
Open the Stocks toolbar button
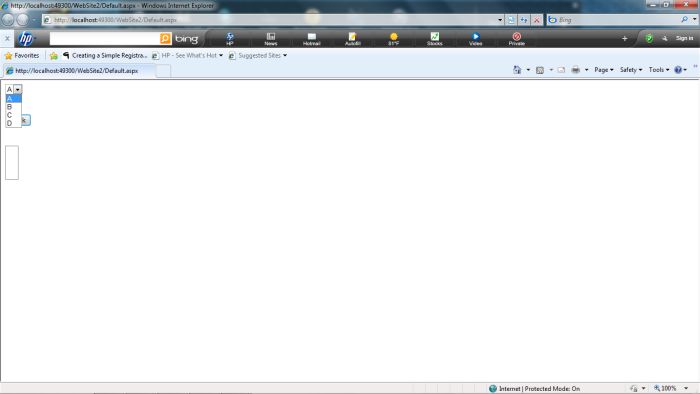coord(434,39)
